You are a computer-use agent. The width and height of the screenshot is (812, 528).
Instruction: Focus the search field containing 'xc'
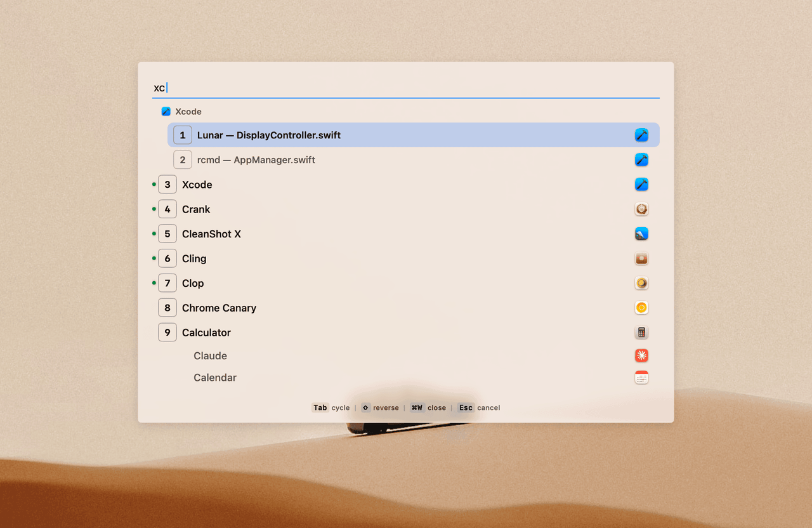pyautogui.click(x=406, y=88)
